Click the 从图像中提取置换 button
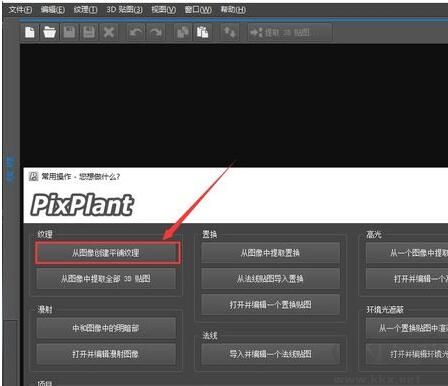 [x=270, y=253]
